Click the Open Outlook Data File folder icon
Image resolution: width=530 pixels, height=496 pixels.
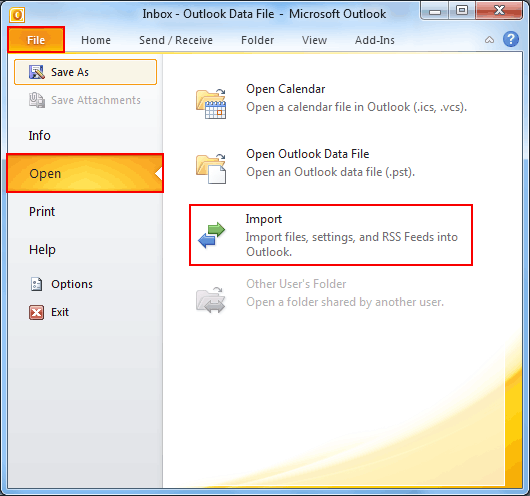(x=211, y=168)
